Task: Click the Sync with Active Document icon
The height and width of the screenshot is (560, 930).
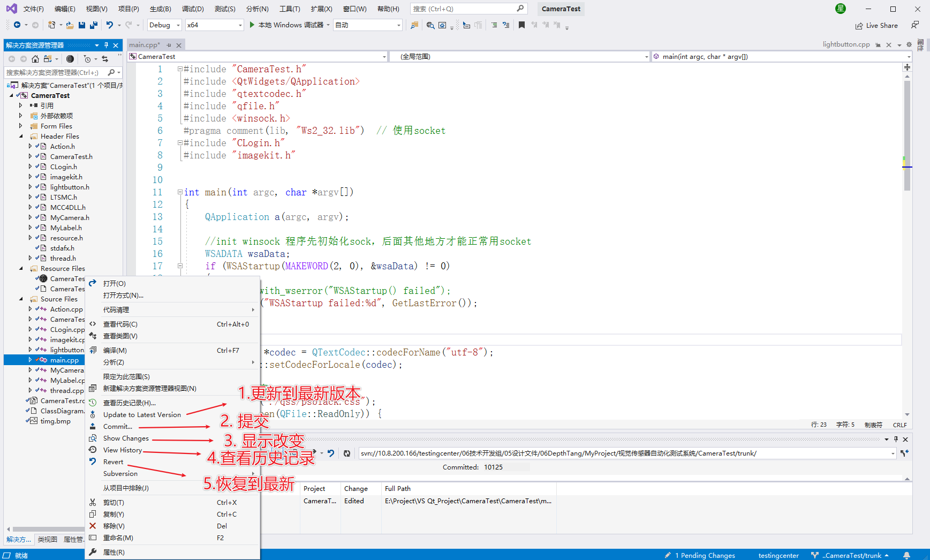Action: point(104,59)
